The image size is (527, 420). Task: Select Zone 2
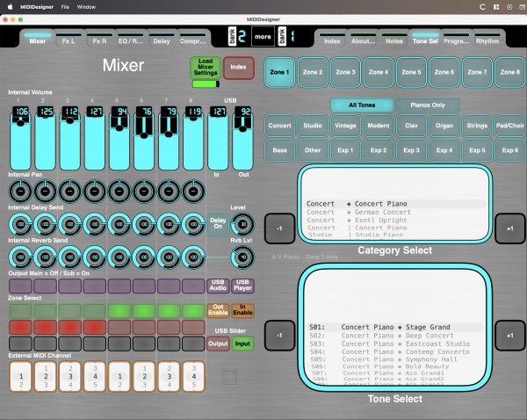tap(313, 72)
